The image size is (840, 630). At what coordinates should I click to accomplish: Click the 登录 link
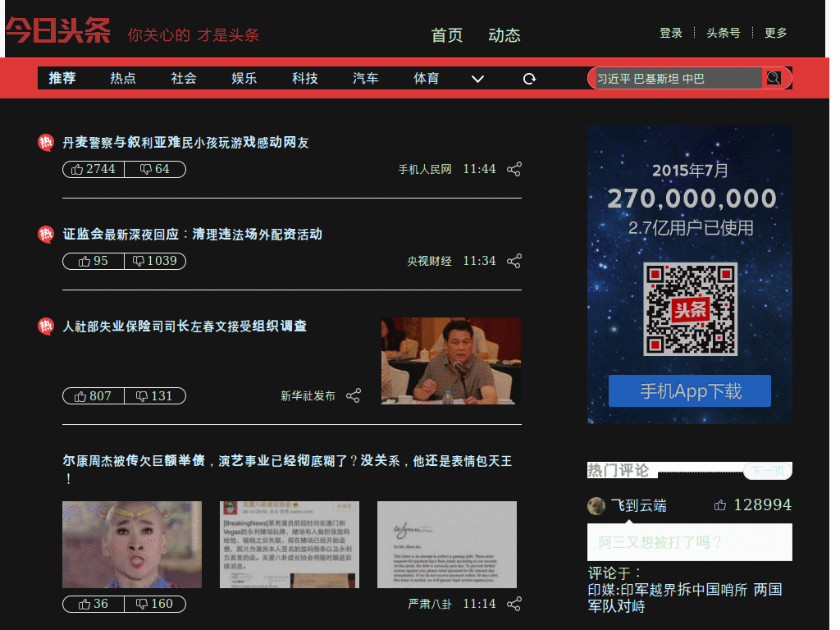tap(671, 33)
